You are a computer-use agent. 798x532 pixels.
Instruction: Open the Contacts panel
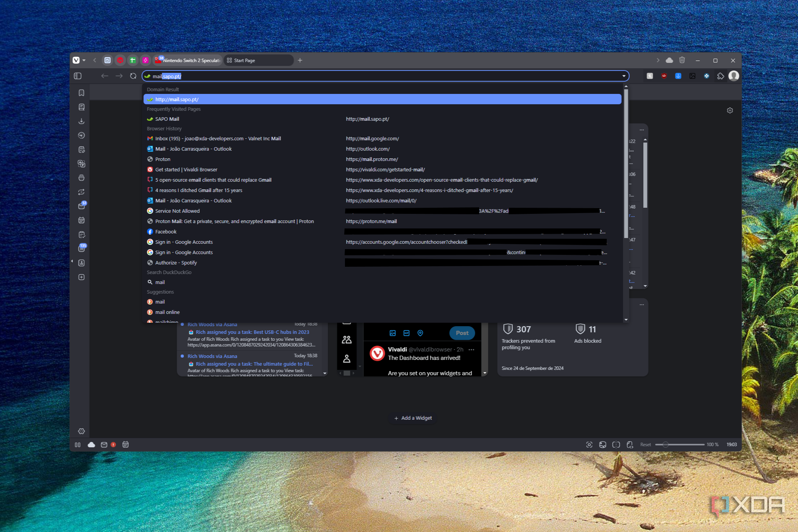click(x=81, y=263)
